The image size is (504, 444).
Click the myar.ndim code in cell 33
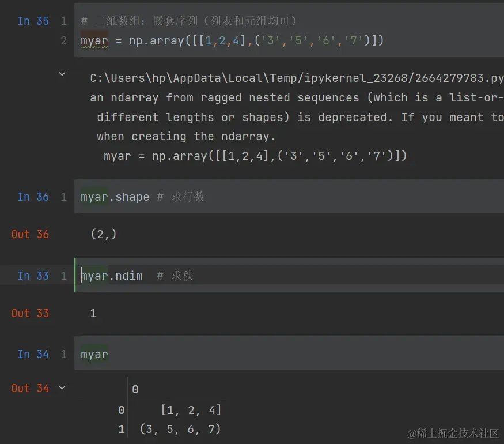point(112,276)
